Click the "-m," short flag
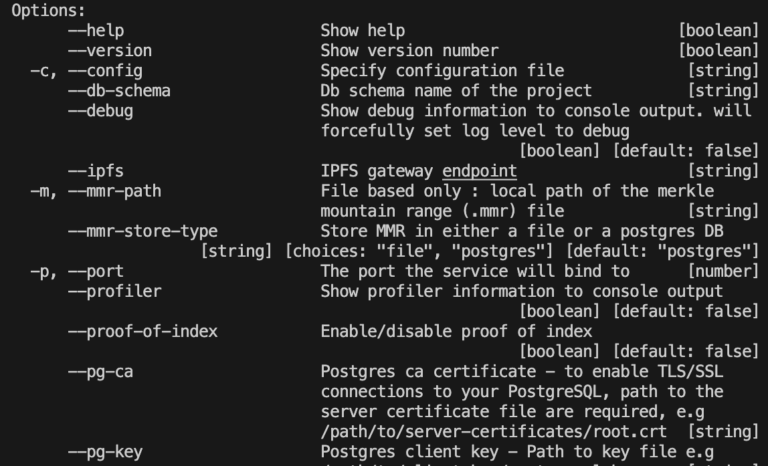 (44, 191)
